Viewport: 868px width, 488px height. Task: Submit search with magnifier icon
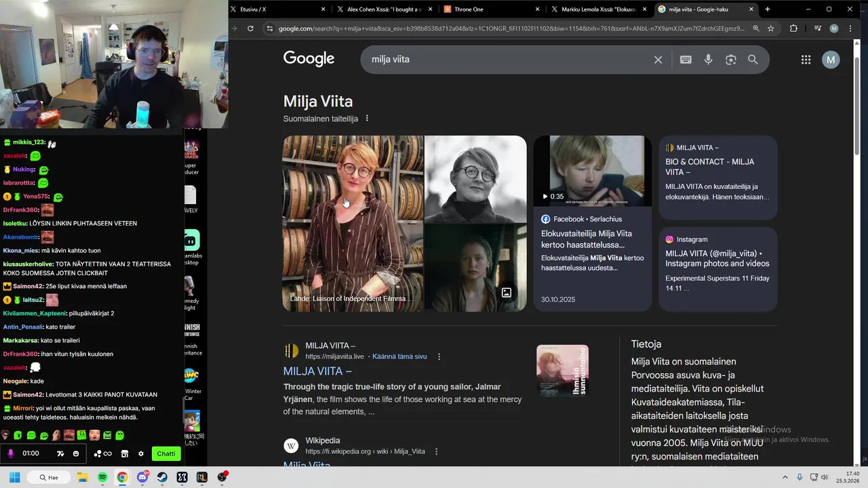point(753,60)
